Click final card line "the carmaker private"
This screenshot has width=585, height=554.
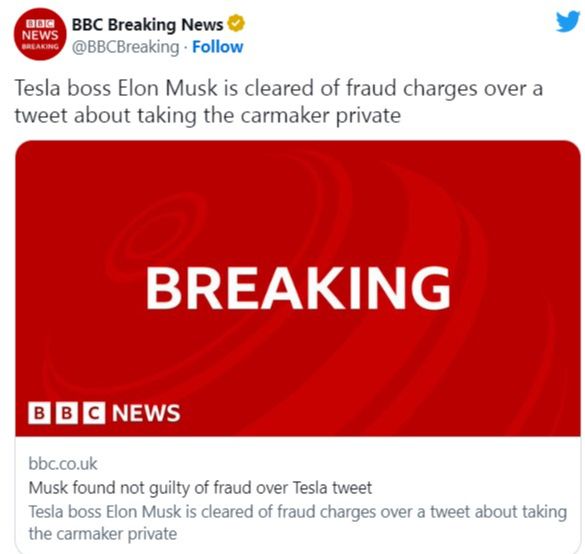pos(103,534)
